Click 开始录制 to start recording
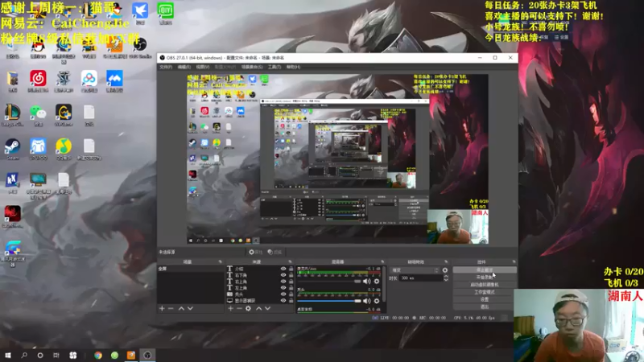Image resolution: width=644 pixels, height=362 pixels. click(x=485, y=278)
